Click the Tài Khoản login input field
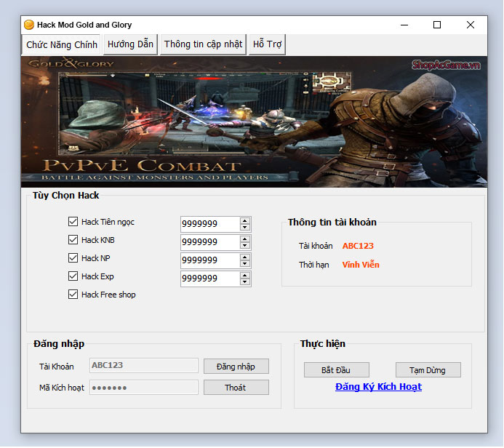 (144, 365)
